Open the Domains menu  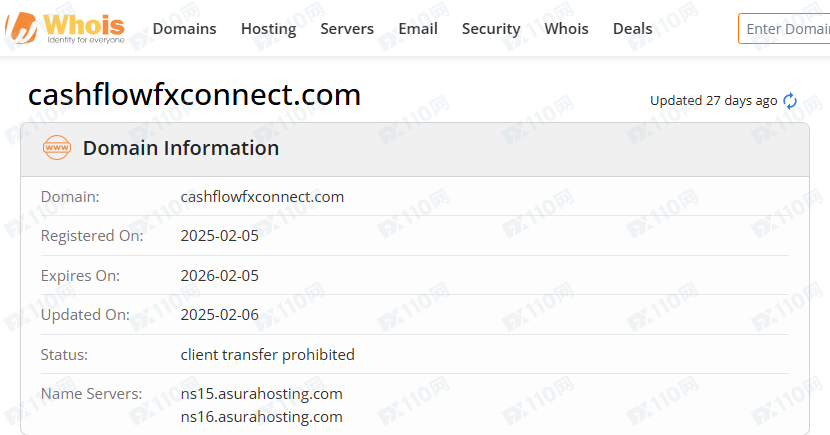[184, 29]
